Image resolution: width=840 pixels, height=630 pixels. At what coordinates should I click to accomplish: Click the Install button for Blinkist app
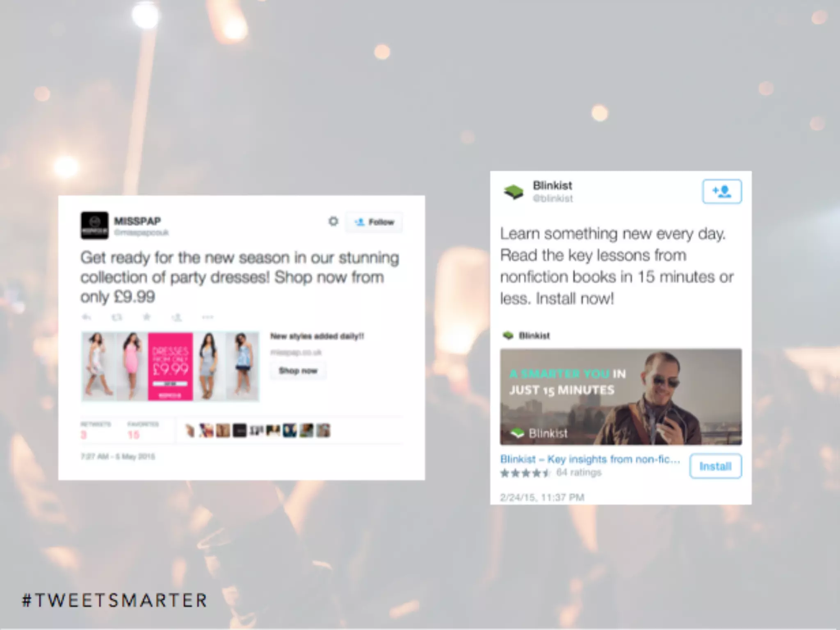pyautogui.click(x=715, y=466)
